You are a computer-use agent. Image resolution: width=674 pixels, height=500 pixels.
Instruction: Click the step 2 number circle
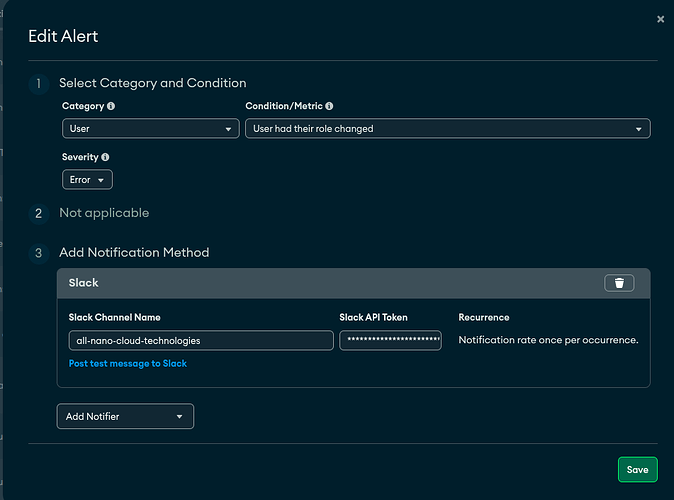(39, 213)
